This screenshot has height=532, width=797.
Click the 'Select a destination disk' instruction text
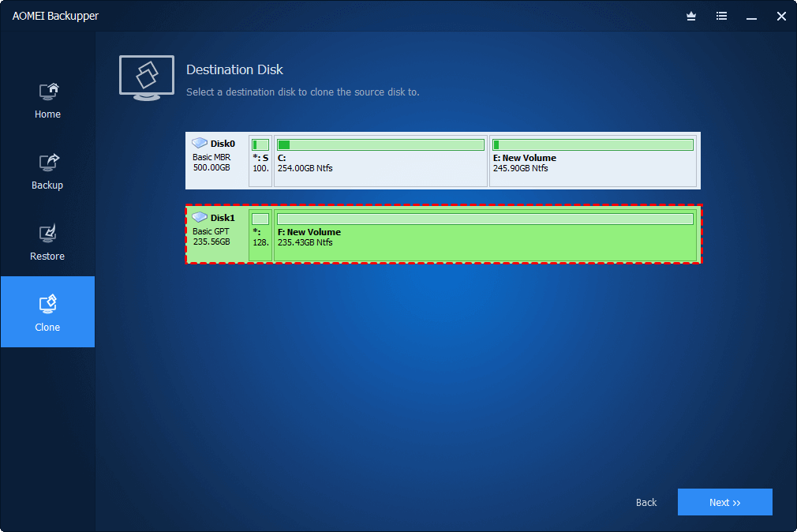coord(303,92)
